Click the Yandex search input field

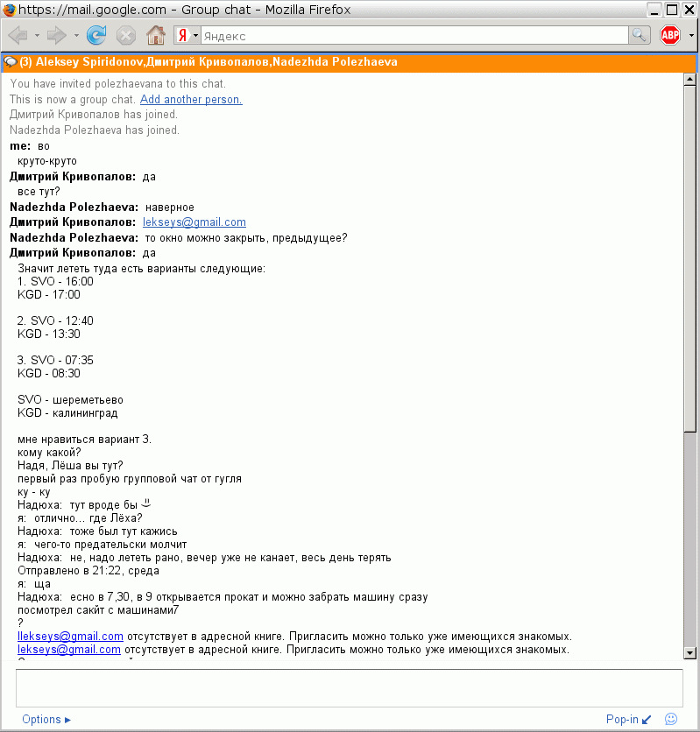click(414, 36)
